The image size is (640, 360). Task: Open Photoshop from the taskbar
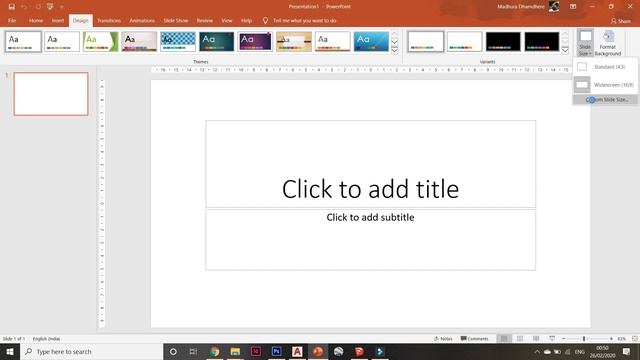(276, 351)
